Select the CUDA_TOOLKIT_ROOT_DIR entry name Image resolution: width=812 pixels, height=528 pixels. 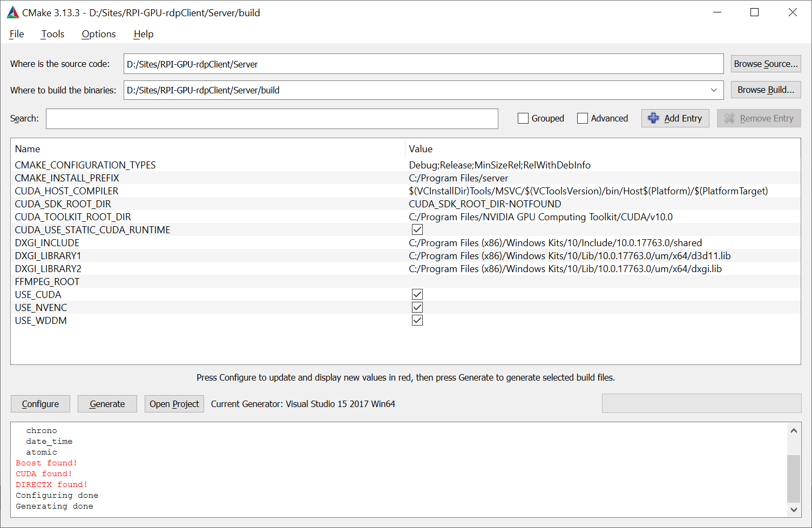point(73,216)
